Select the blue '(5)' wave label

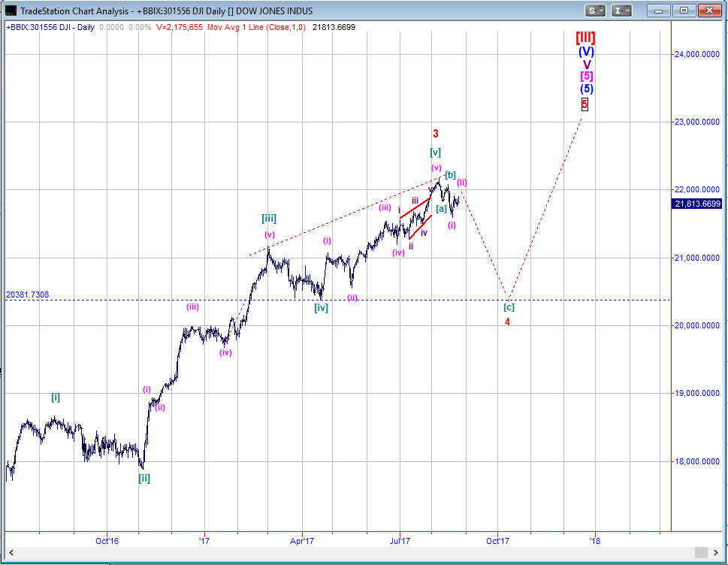pyautogui.click(x=587, y=89)
